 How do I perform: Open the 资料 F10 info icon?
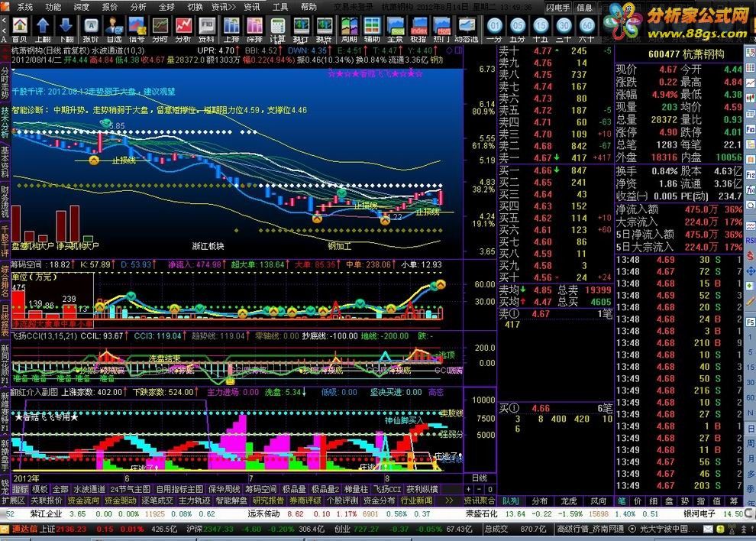(x=206, y=30)
